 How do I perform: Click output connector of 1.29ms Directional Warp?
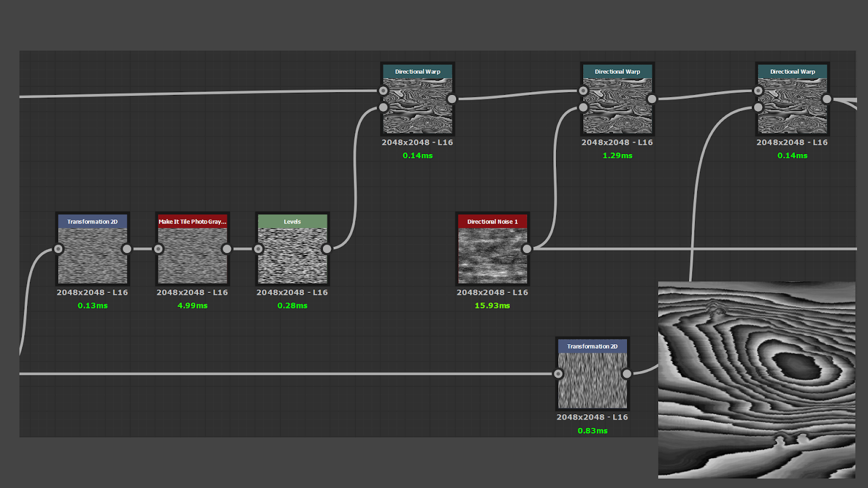pyautogui.click(x=652, y=99)
